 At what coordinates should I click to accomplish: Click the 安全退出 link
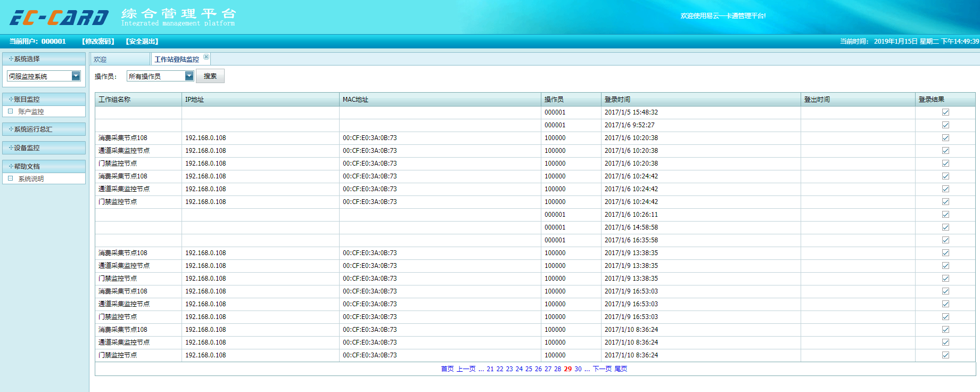point(142,42)
